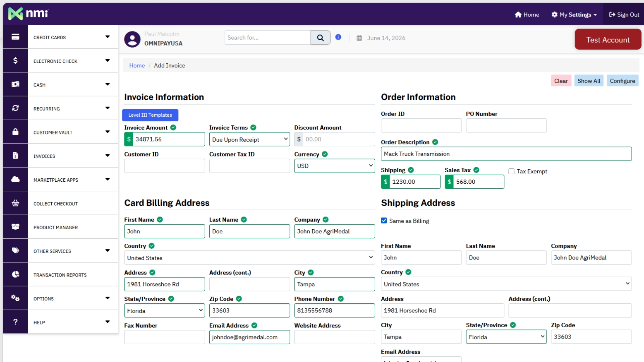Click the PO Number input field

506,125
